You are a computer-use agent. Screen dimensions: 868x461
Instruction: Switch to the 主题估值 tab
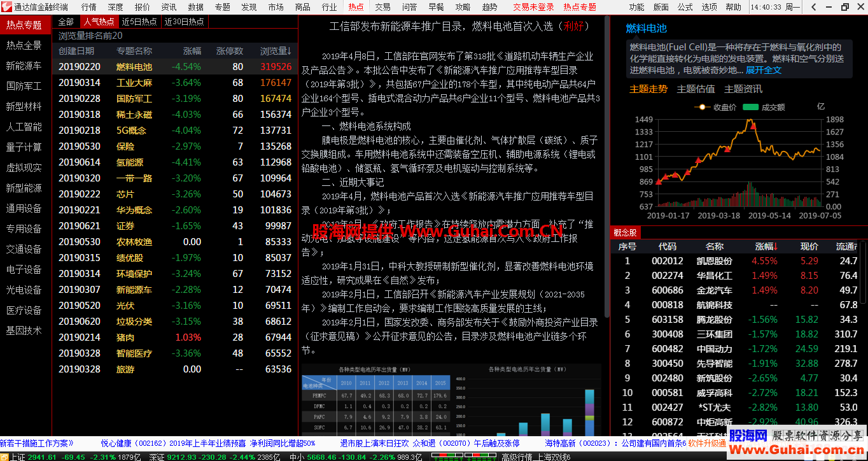(x=696, y=89)
